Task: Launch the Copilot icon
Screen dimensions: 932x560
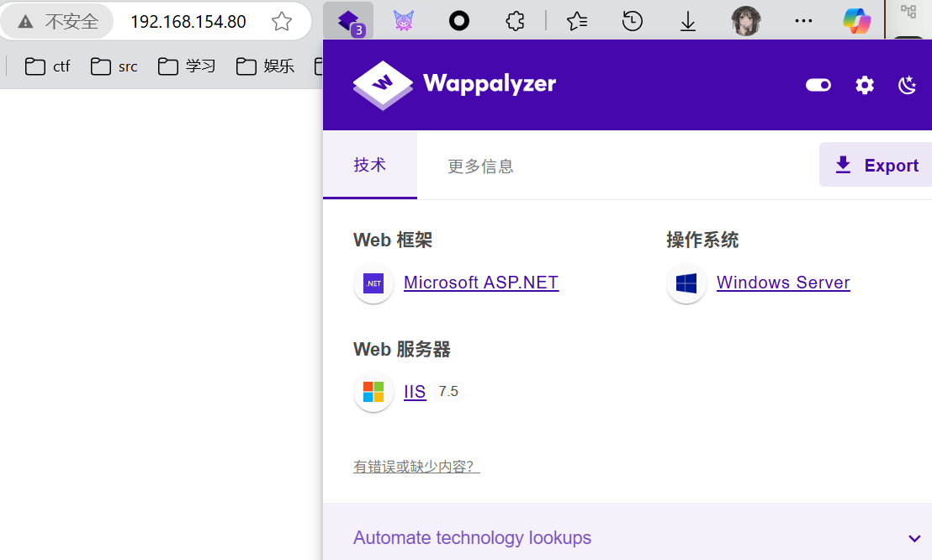Action: [856, 21]
